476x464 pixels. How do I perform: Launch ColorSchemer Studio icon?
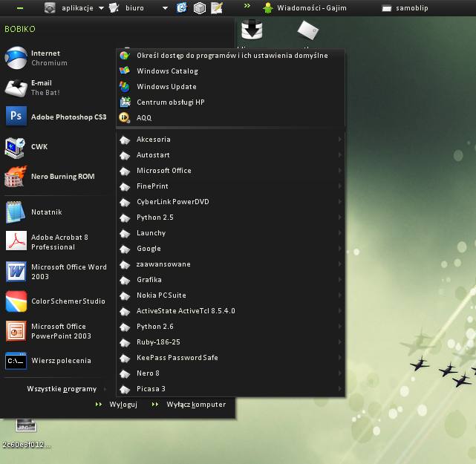[x=16, y=301]
